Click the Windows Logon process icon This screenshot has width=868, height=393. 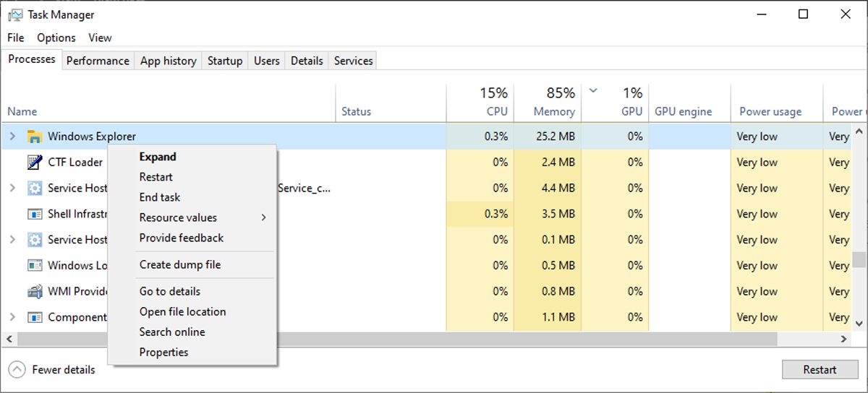click(34, 266)
